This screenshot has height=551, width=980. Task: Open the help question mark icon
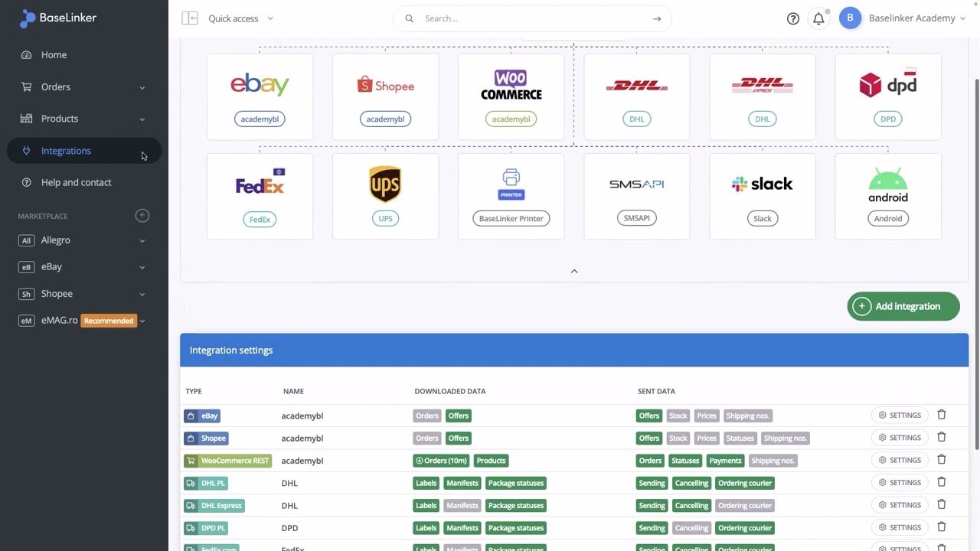click(793, 18)
